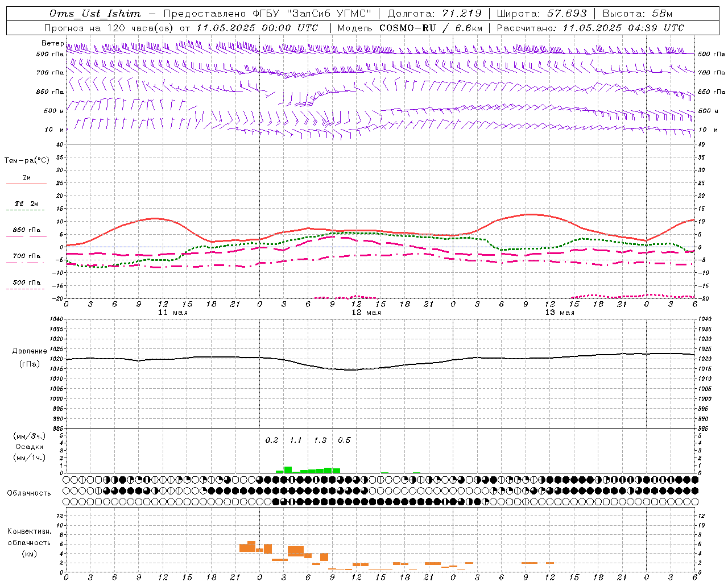
Task: Click the forecast start 11.05.2025 00:00 UTC
Action: (x=257, y=28)
